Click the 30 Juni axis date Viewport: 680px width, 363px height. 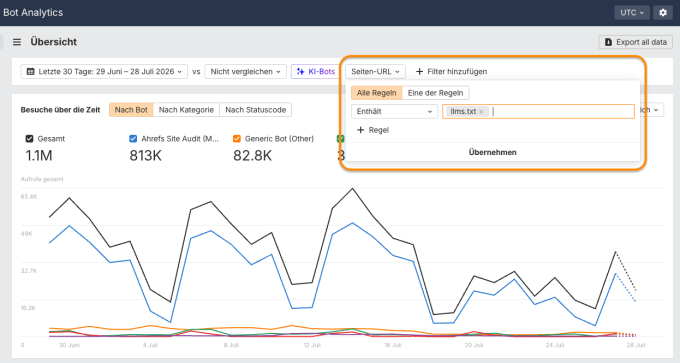tap(69, 345)
